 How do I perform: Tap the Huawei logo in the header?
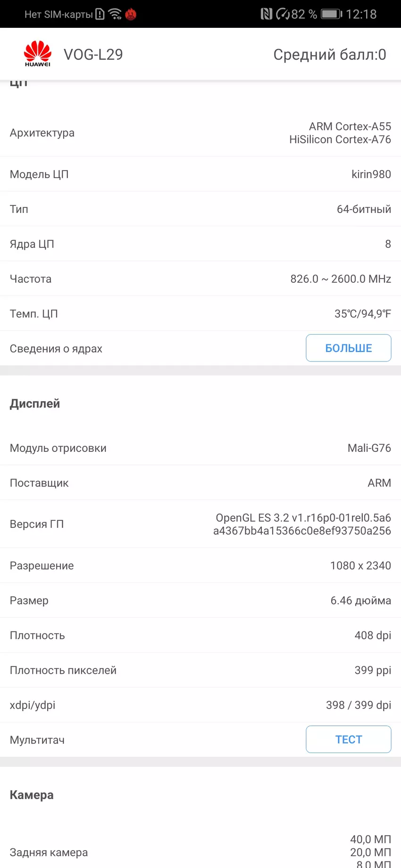click(37, 54)
